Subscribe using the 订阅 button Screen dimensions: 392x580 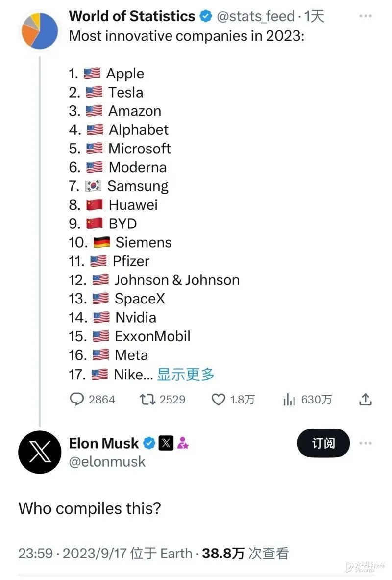pyautogui.click(x=323, y=443)
